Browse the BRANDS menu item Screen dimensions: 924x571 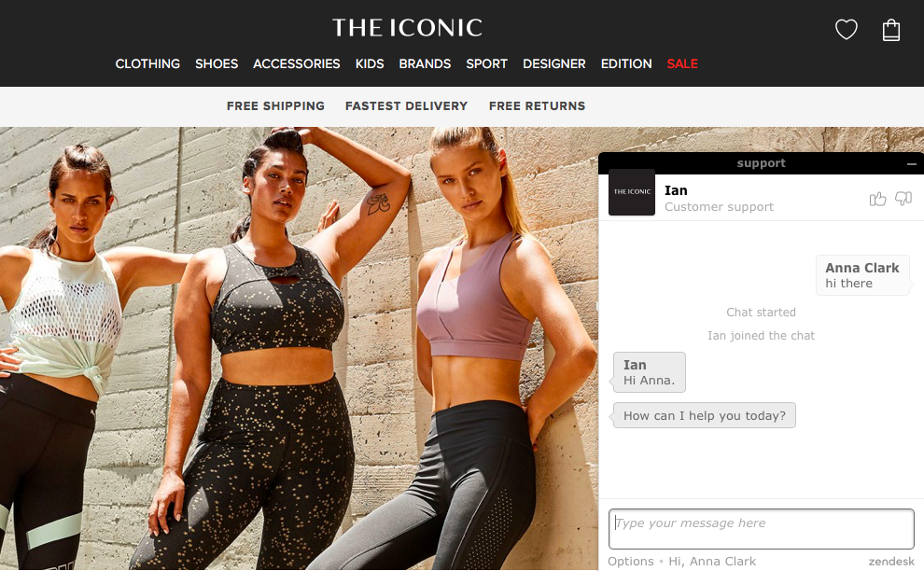coord(425,63)
